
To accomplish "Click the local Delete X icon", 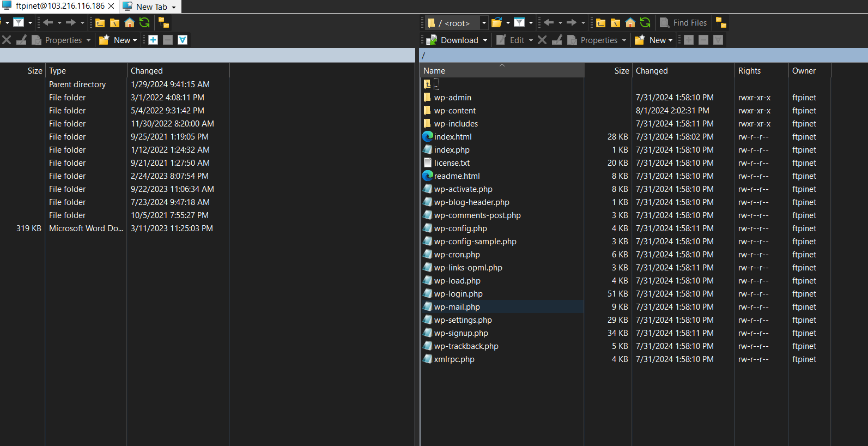I will (x=7, y=40).
